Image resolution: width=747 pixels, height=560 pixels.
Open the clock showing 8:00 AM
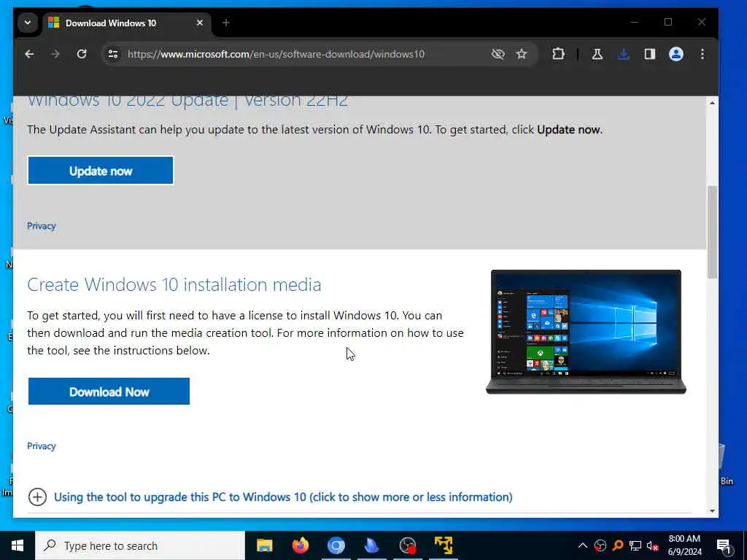click(684, 545)
